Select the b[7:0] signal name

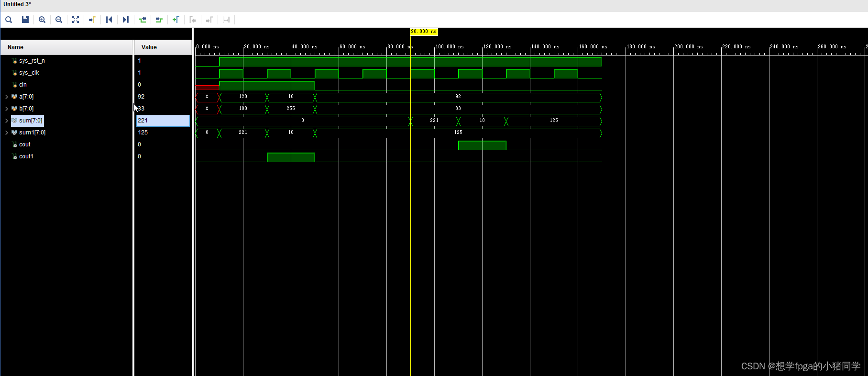(x=26, y=109)
